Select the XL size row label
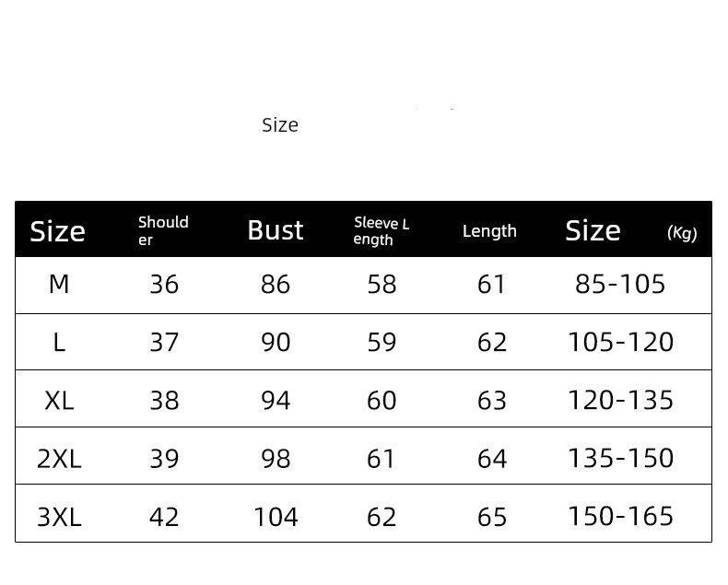This screenshot has height=585, width=728. pyautogui.click(x=59, y=400)
